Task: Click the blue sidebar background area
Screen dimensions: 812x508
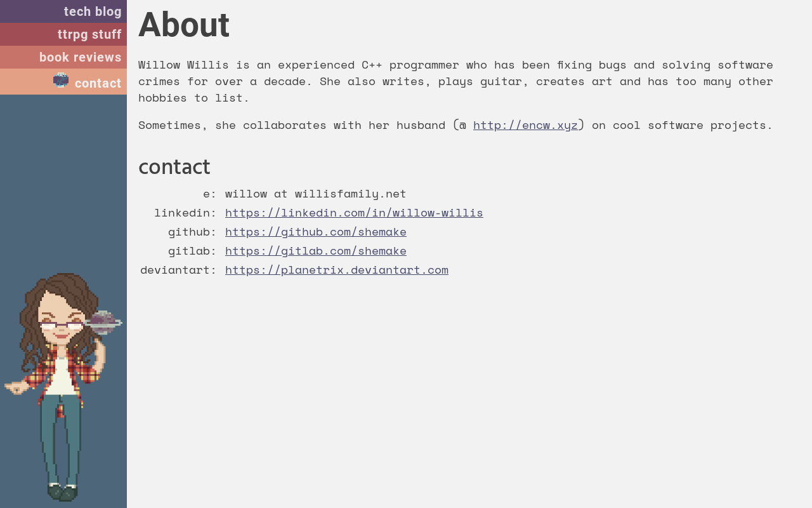Action: pyautogui.click(x=63, y=184)
